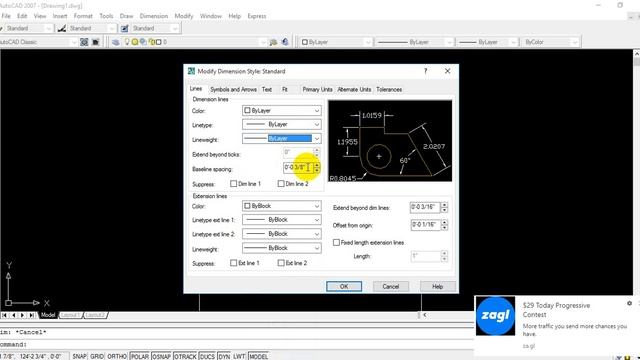The width and height of the screenshot is (640, 360).
Task: Click previous layout tab arrow
Action: point(13,315)
